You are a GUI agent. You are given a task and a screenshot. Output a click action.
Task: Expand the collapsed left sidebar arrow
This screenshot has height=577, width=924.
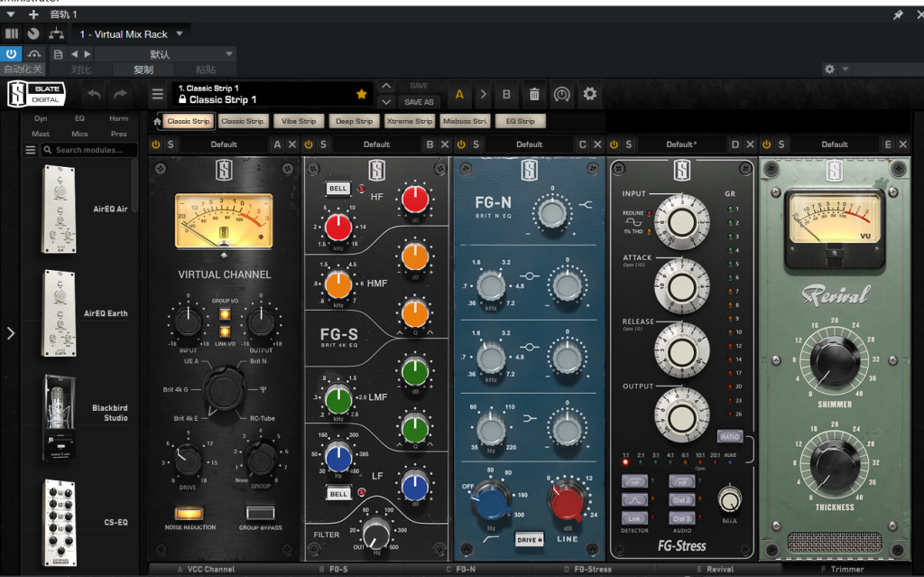[x=11, y=333]
